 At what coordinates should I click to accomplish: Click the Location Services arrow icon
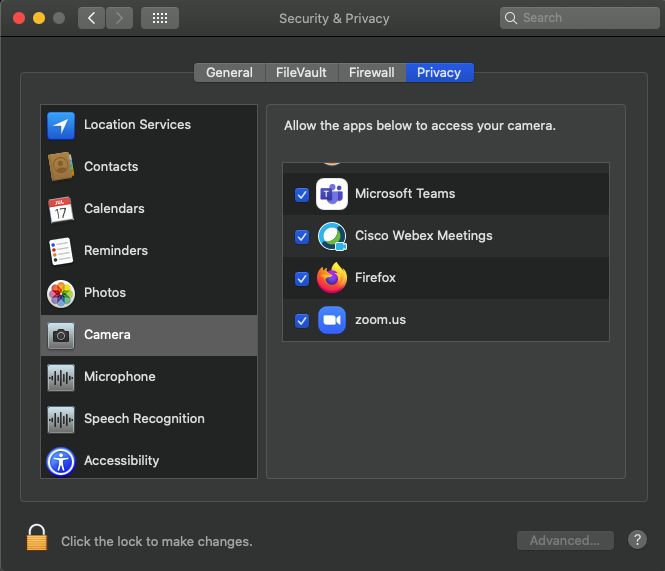(61, 126)
